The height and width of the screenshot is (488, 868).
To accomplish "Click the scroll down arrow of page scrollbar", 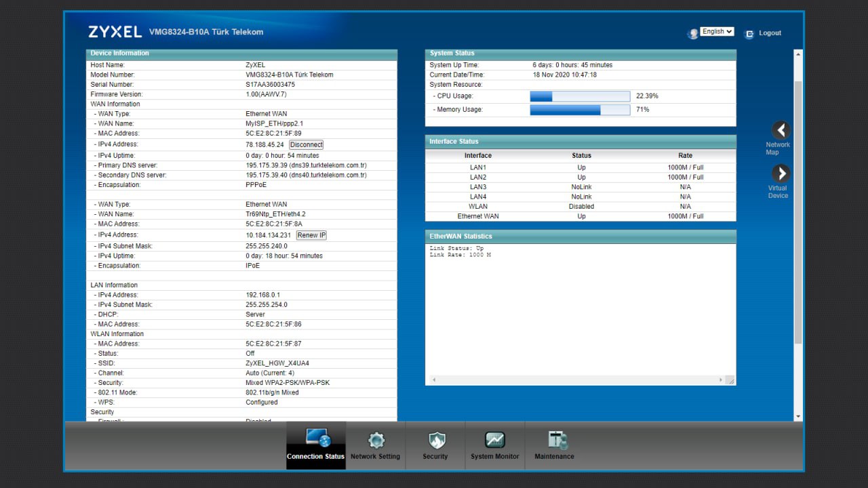I will pos(798,416).
